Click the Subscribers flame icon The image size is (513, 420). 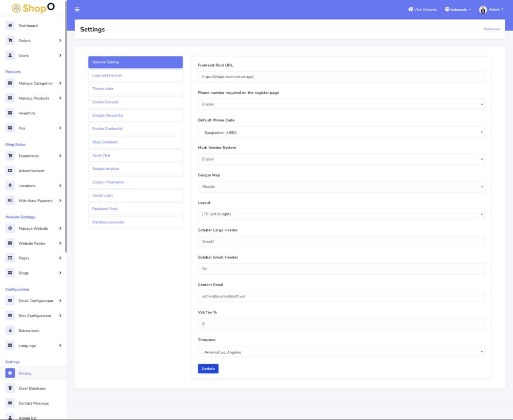[x=10, y=331]
